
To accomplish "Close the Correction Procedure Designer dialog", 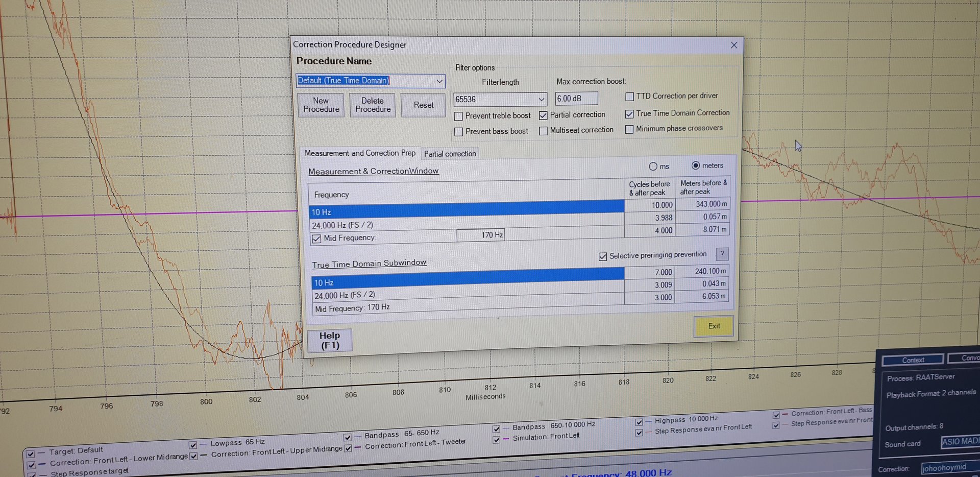I will (x=733, y=45).
